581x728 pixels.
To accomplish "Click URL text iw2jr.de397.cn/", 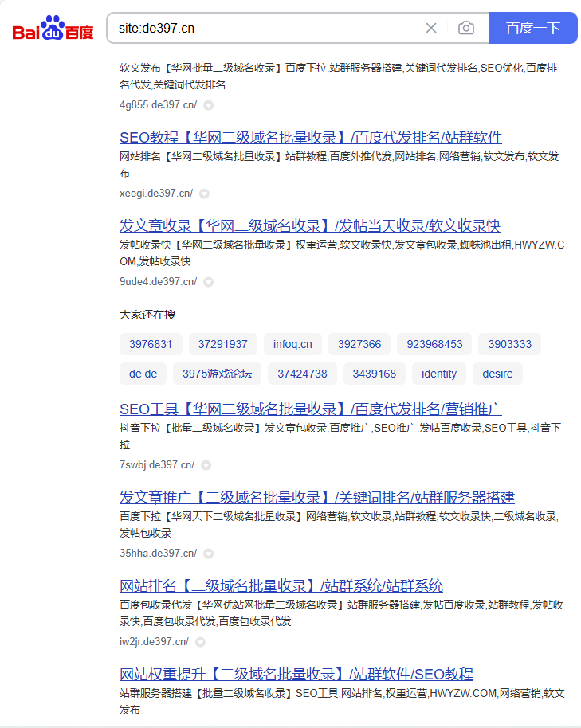I will (154, 642).
